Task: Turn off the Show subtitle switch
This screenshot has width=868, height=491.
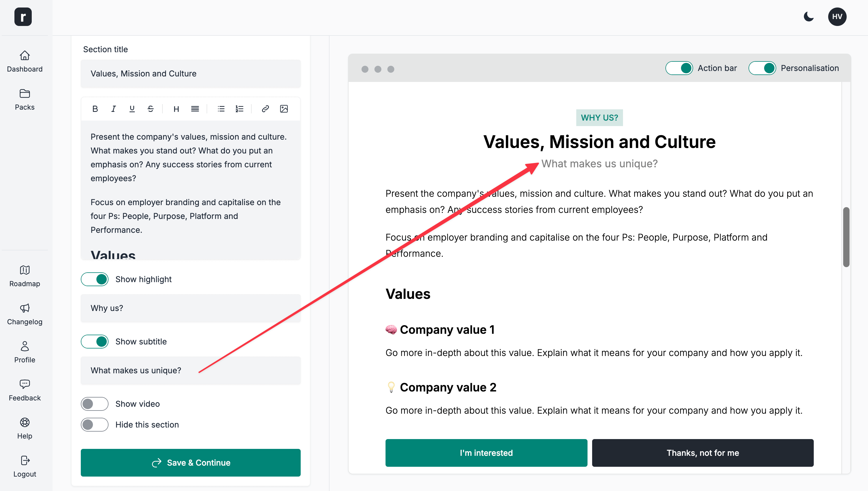Action: [x=95, y=341]
